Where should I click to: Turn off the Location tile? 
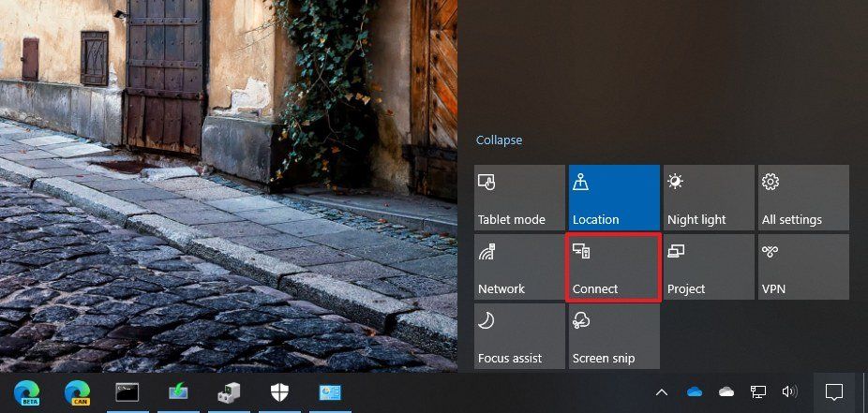coord(614,198)
